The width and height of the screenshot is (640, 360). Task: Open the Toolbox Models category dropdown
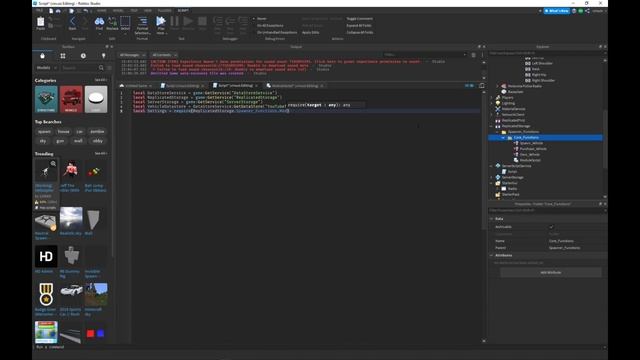46,68
